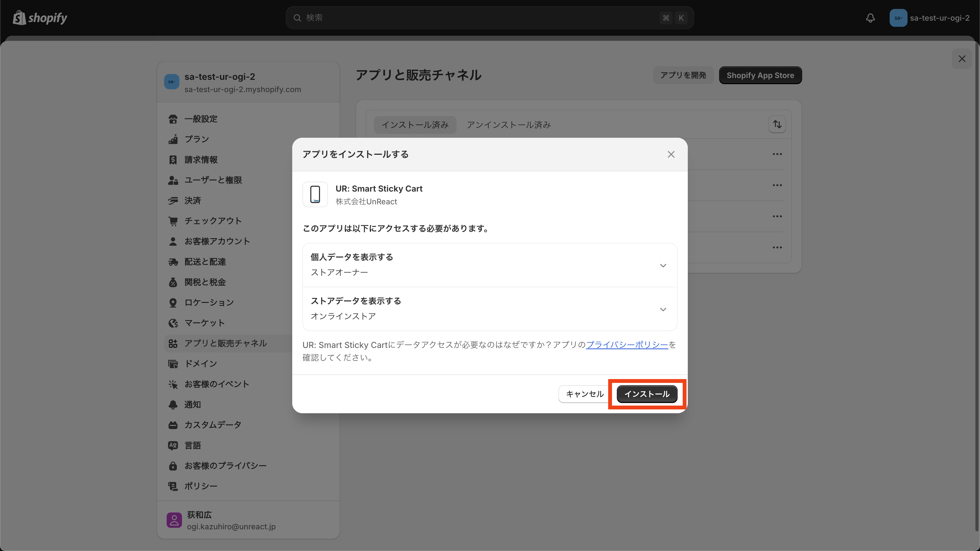Open the notifications bell
Viewport: 980px width, 551px height.
(871, 18)
